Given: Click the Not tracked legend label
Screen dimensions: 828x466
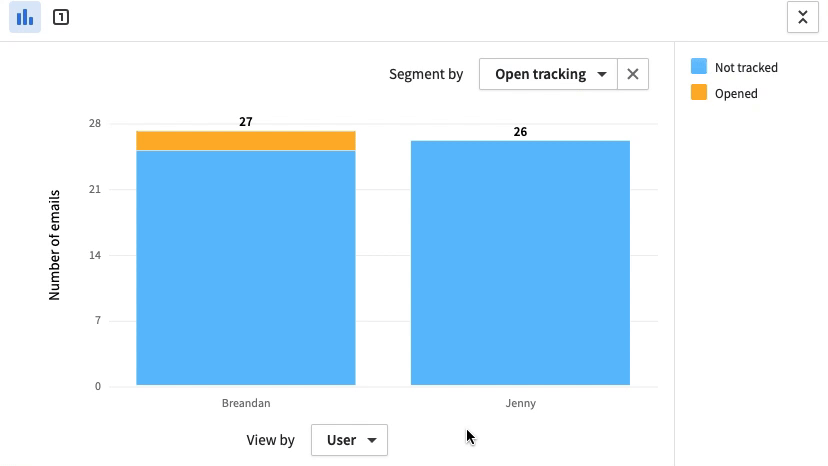Looking at the screenshot, I should 746,68.
